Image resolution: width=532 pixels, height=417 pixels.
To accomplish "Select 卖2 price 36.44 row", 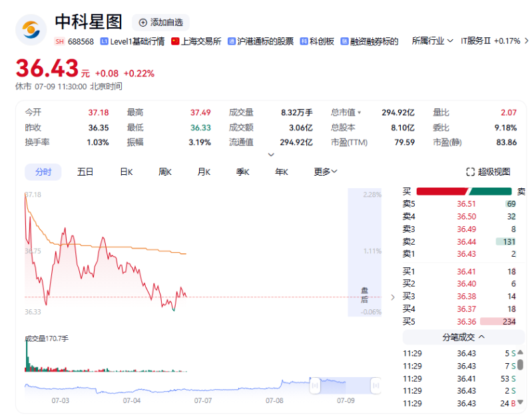I will click(459, 241).
